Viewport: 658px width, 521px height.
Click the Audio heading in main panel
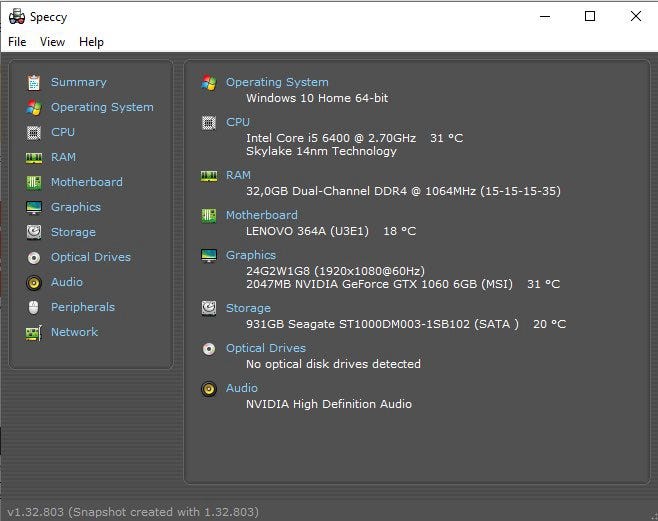point(242,388)
